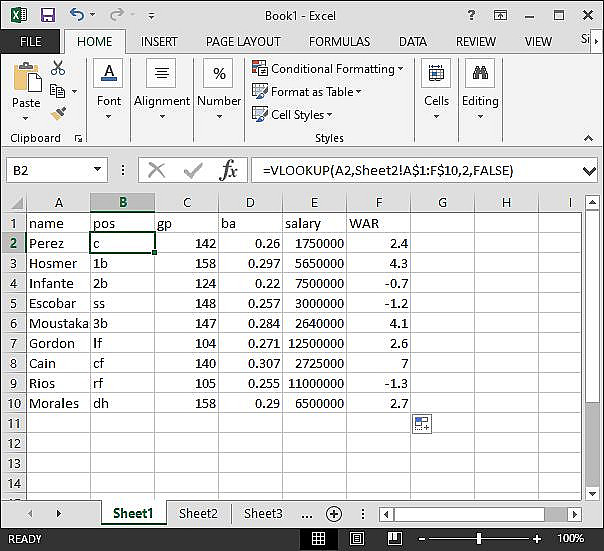
Task: Open the Format as Table dropdown
Action: pos(307,92)
